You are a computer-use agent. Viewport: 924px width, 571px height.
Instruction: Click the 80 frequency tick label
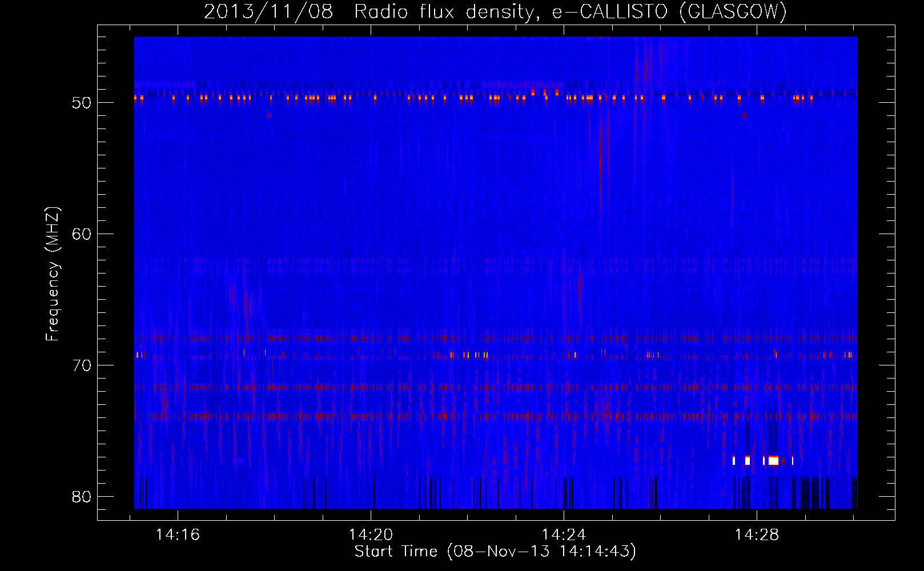point(82,497)
